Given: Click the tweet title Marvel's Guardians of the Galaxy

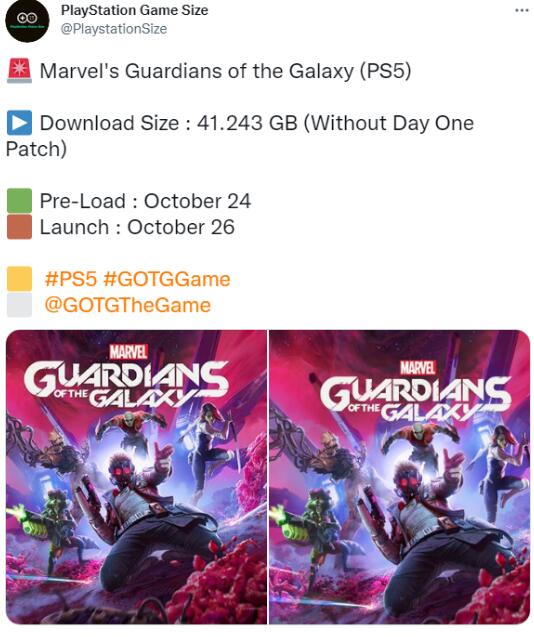Looking at the screenshot, I should (225, 71).
